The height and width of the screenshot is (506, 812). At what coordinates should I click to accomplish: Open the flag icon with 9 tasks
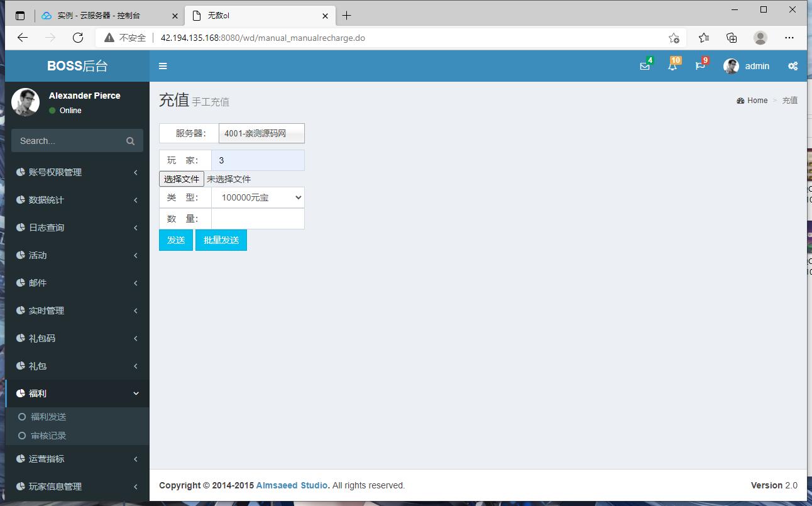click(x=700, y=66)
